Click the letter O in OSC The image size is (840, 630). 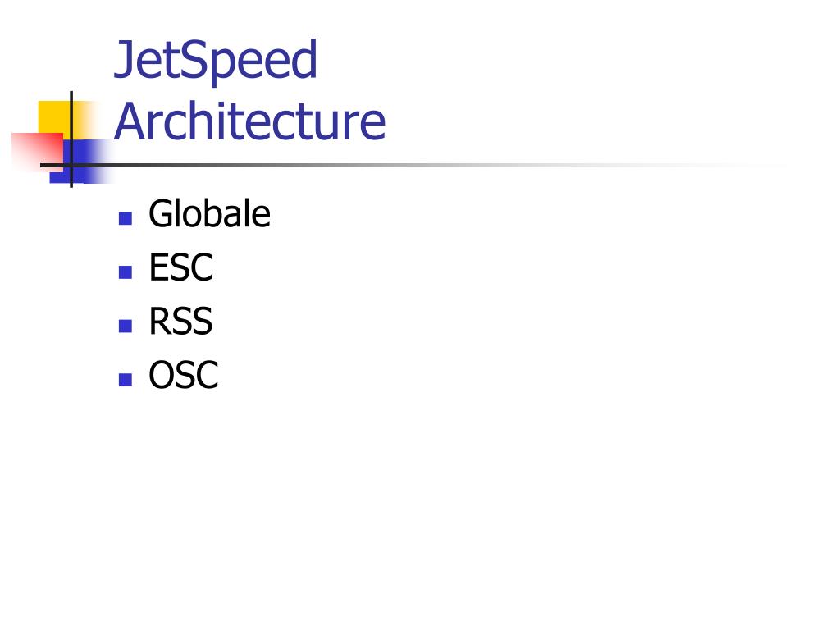[x=162, y=374]
